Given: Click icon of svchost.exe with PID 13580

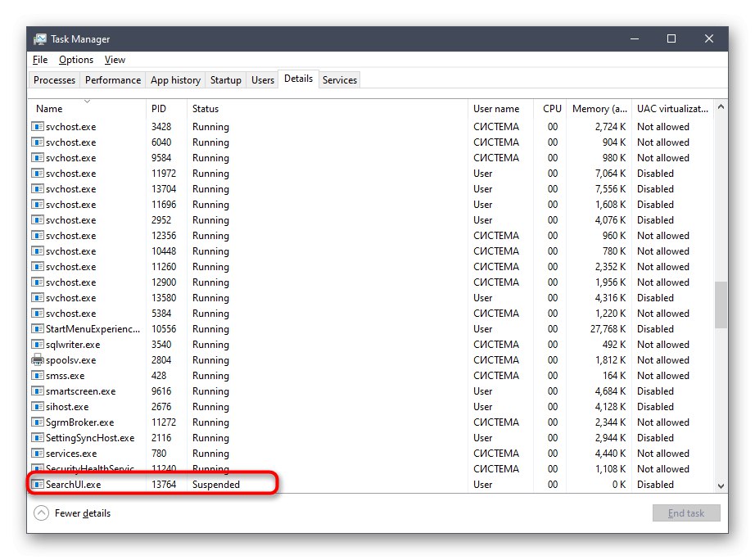Looking at the screenshot, I should 38,297.
